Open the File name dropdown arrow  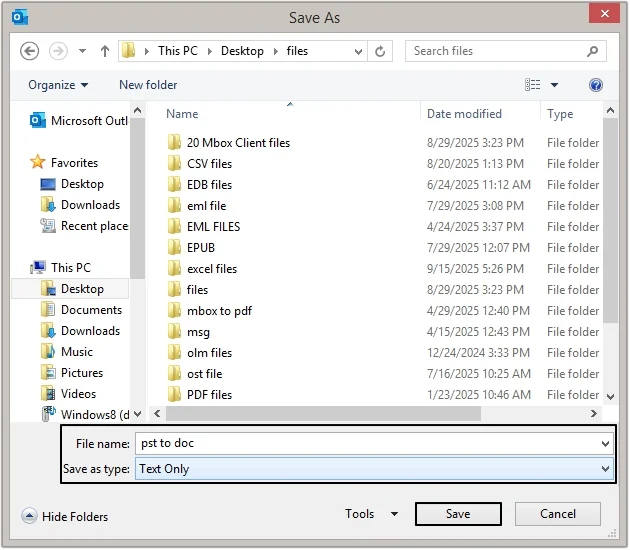[605, 444]
